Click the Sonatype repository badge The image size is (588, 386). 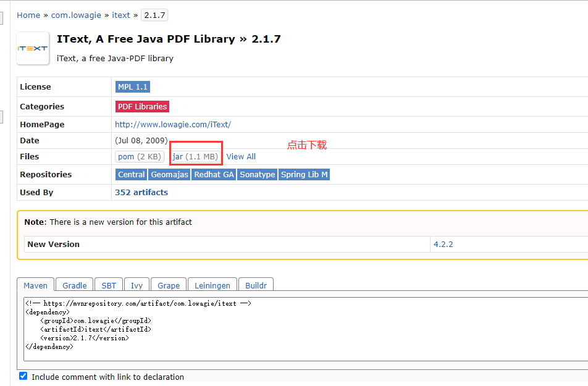[x=257, y=174]
